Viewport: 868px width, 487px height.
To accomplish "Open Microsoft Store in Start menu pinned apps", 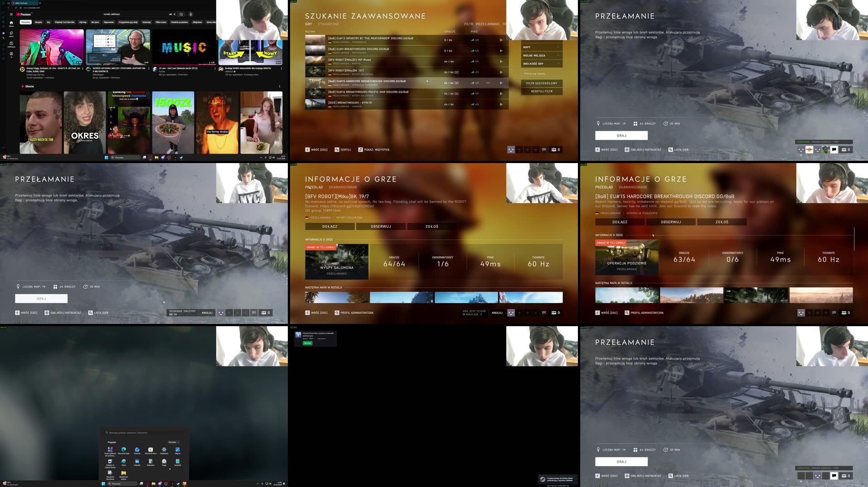I will [x=150, y=450].
